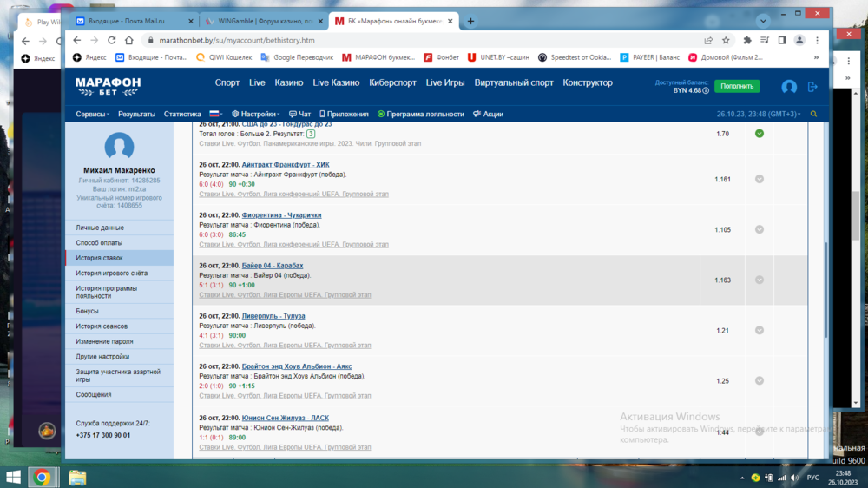Screen dimensions: 868x488
Task: Expand the Сервисы dropdown menu
Action: [x=92, y=114]
